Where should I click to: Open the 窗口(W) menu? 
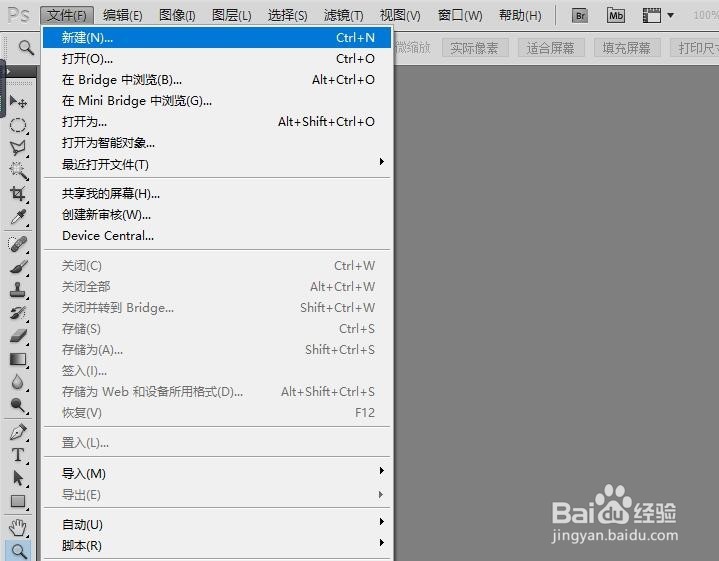tap(460, 16)
